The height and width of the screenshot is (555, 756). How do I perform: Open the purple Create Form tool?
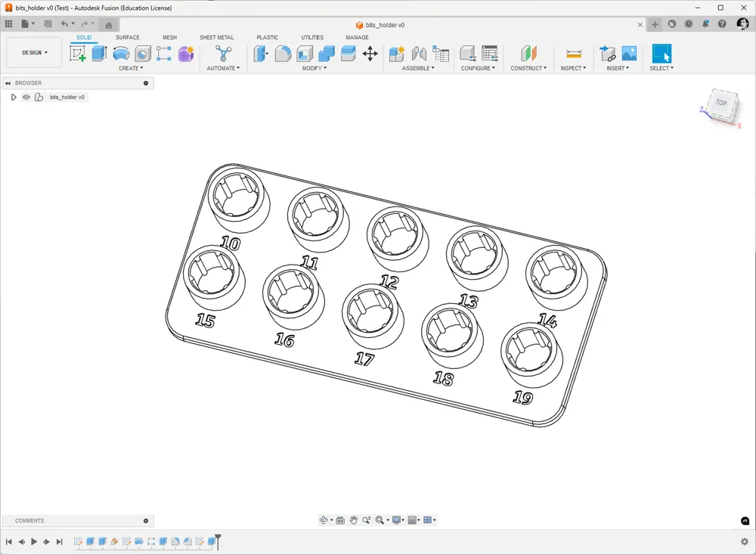tap(186, 54)
